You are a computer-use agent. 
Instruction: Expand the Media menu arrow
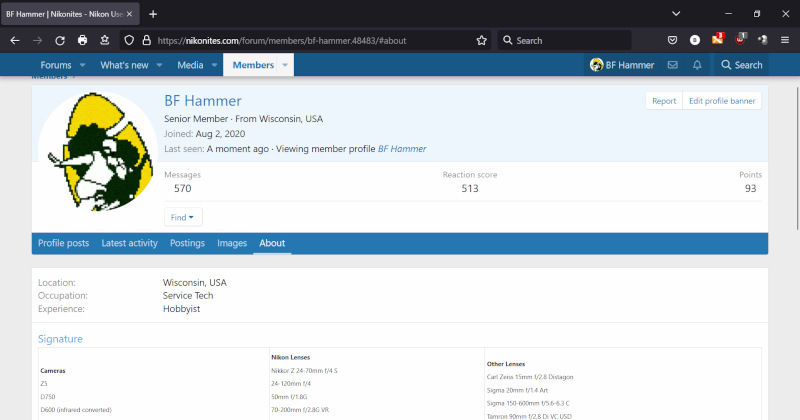(213, 65)
